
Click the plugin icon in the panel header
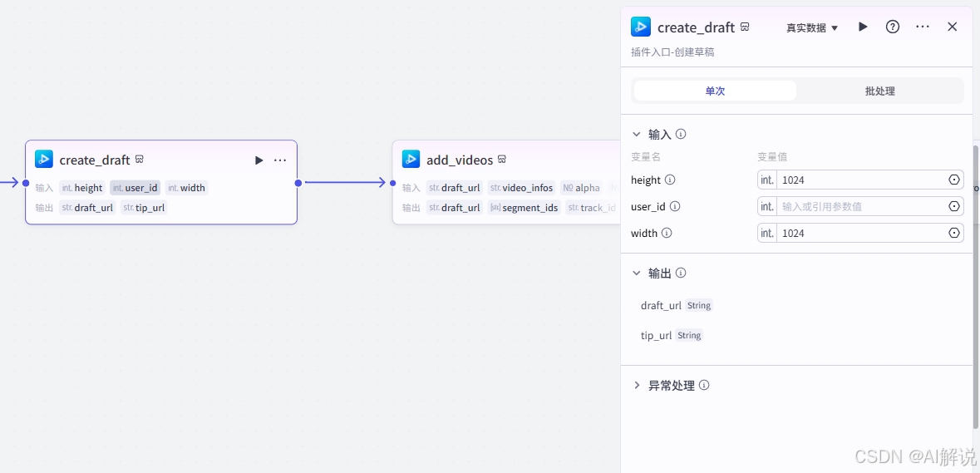pos(641,27)
